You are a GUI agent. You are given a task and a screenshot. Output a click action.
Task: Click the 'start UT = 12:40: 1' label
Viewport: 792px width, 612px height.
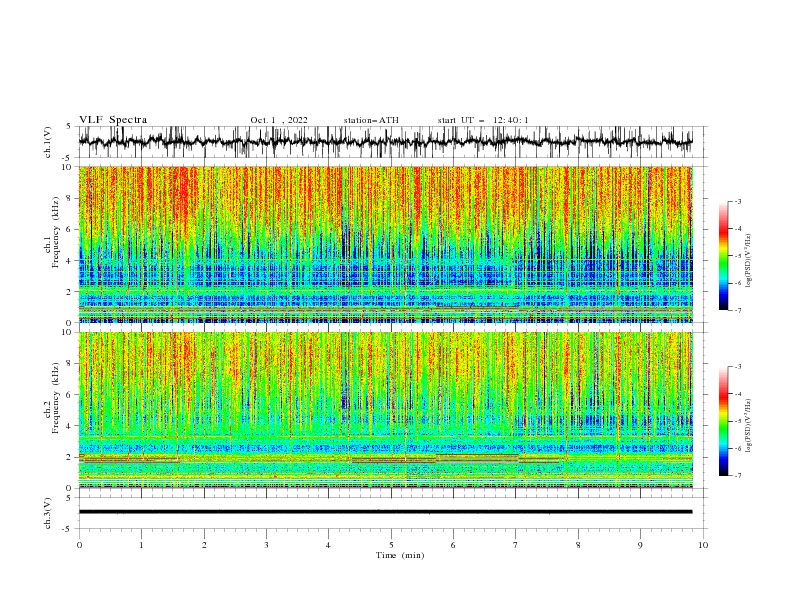(x=483, y=120)
